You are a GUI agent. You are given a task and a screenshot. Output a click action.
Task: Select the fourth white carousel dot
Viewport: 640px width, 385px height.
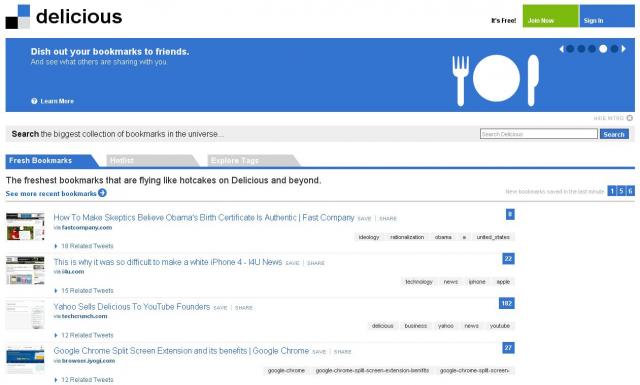[603, 49]
